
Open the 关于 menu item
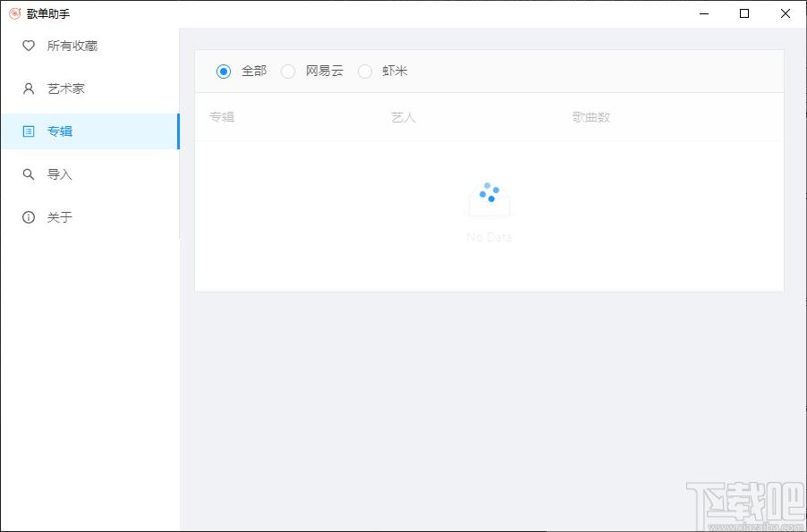[89, 217]
